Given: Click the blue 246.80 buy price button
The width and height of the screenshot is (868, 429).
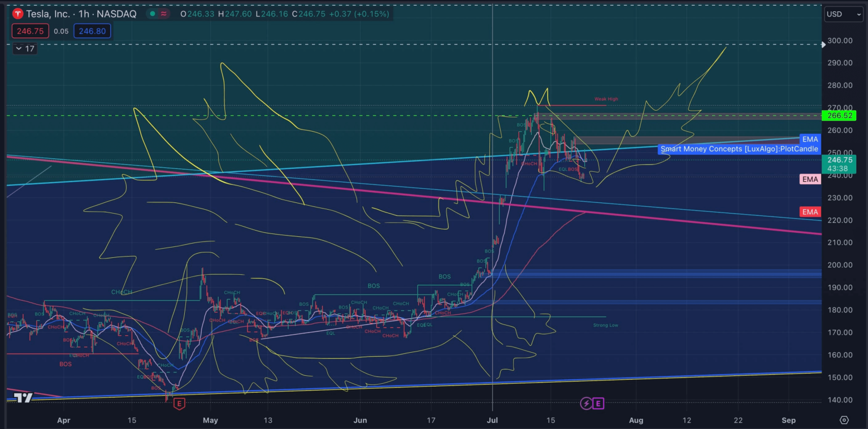Looking at the screenshot, I should click(92, 31).
